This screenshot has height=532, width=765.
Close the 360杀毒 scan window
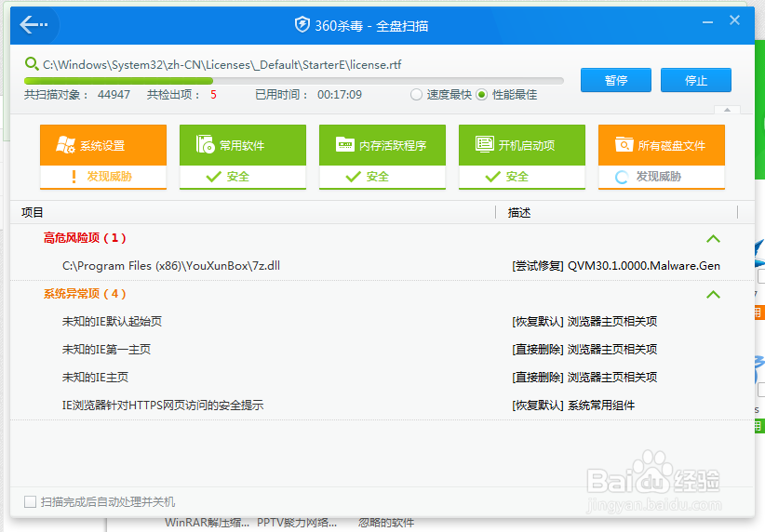click(x=734, y=20)
